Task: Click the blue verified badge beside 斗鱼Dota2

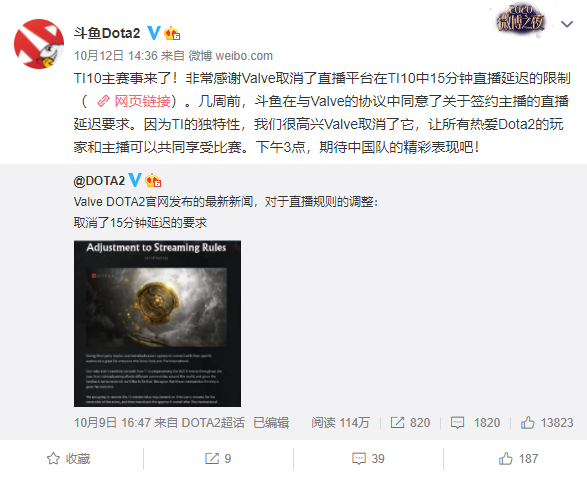Action: coord(153,33)
